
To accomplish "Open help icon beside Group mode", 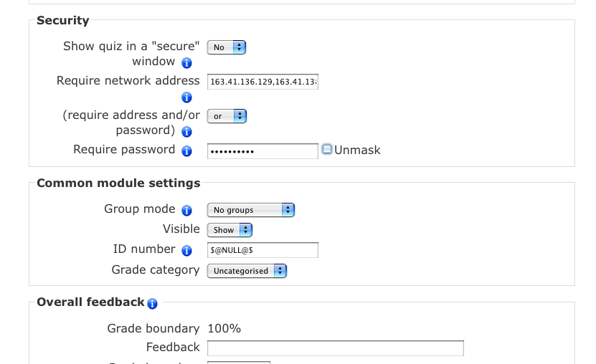I will click(186, 210).
